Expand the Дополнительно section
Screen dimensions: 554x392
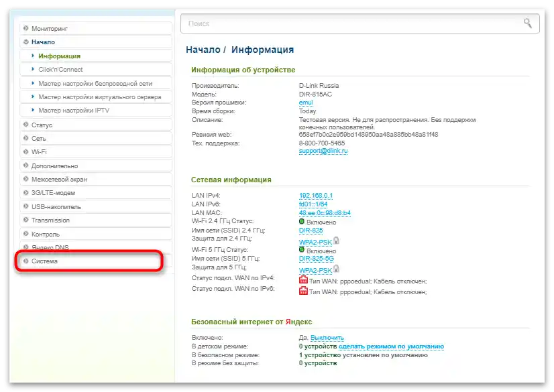[96, 166]
